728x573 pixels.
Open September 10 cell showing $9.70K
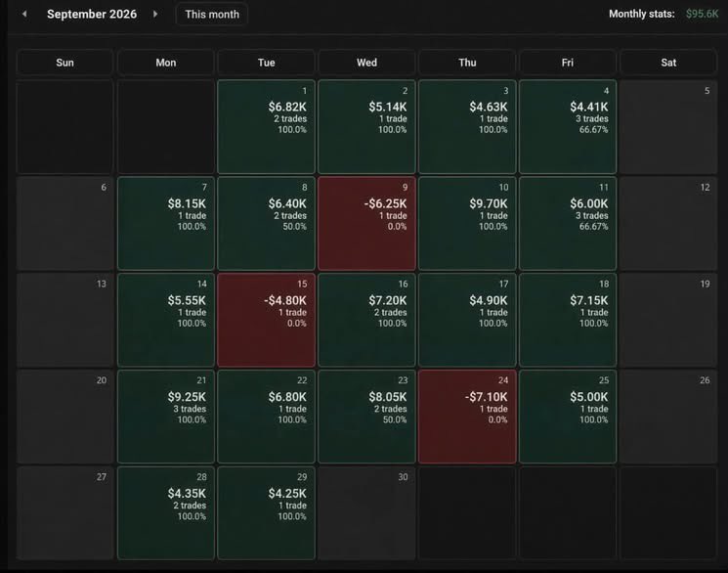tap(467, 224)
